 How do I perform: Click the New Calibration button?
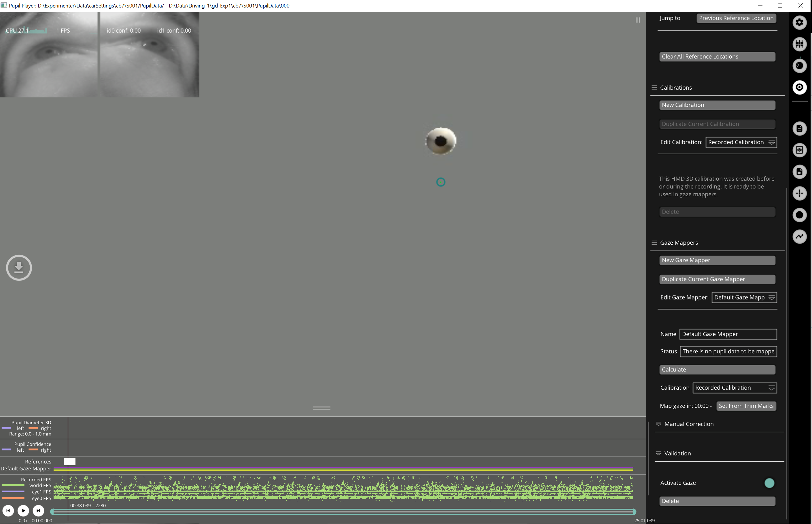[717, 105]
